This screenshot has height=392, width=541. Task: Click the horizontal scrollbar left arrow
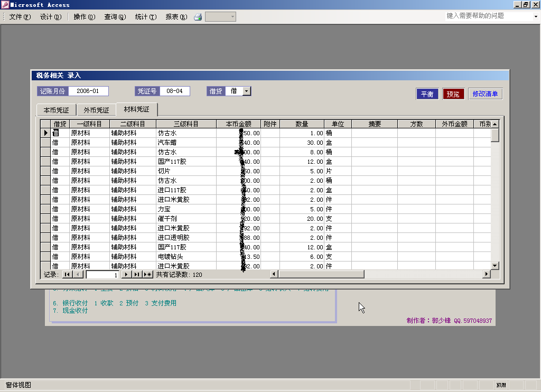(x=274, y=274)
